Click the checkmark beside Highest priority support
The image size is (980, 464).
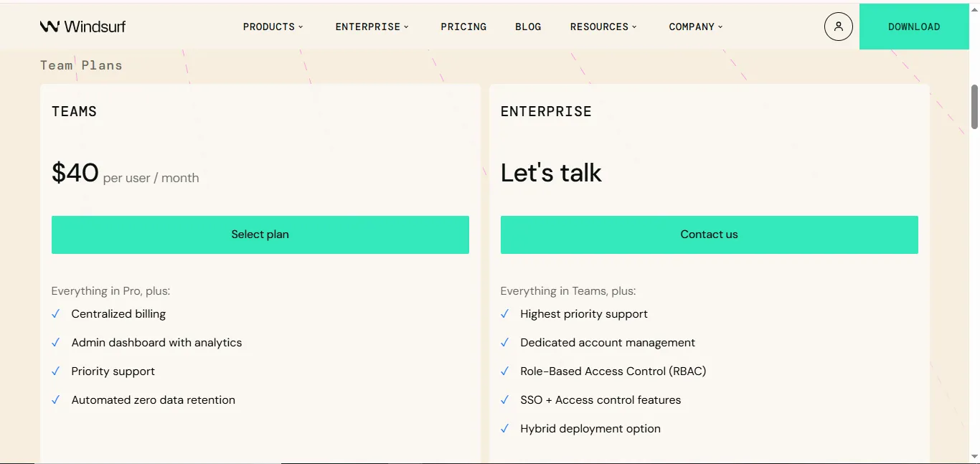click(505, 314)
